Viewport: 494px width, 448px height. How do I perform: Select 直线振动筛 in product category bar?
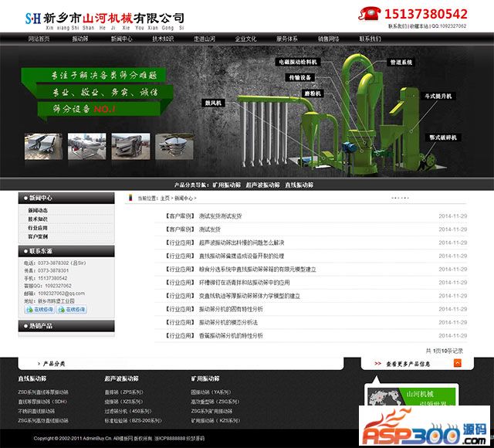299,185
